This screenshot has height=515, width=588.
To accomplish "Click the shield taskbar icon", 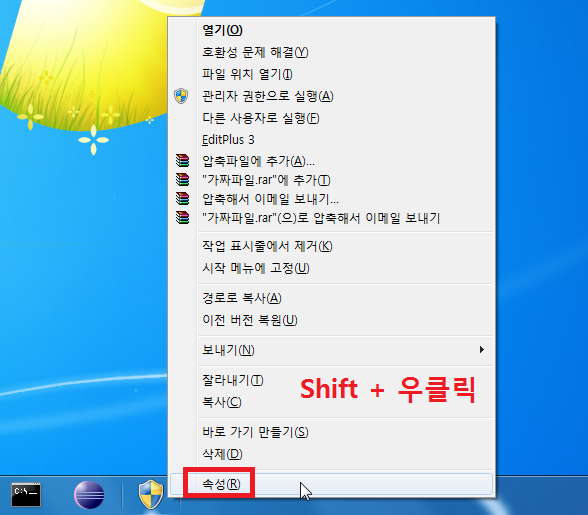I will coord(151,495).
